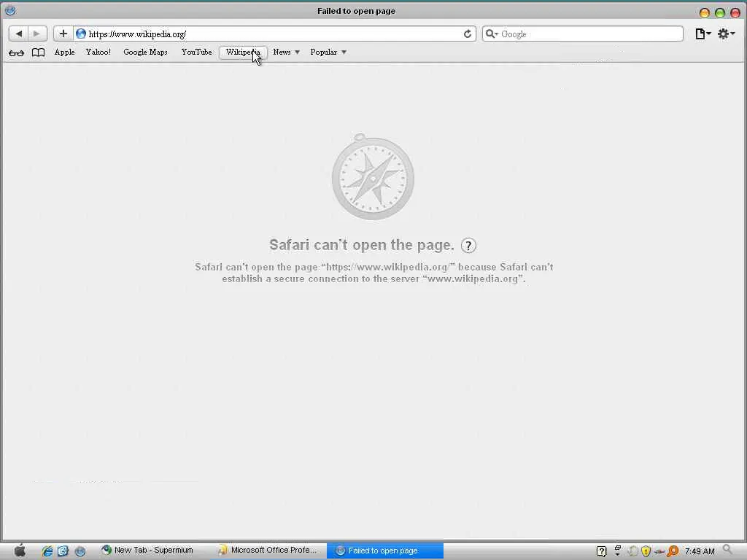747x560 pixels.
Task: Open the YouTube bookmark
Action: coord(196,52)
